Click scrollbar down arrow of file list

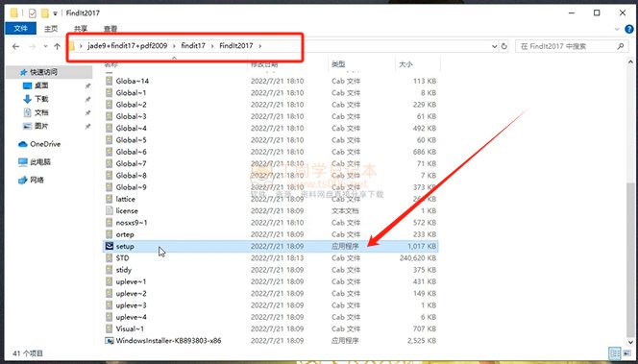(x=630, y=343)
